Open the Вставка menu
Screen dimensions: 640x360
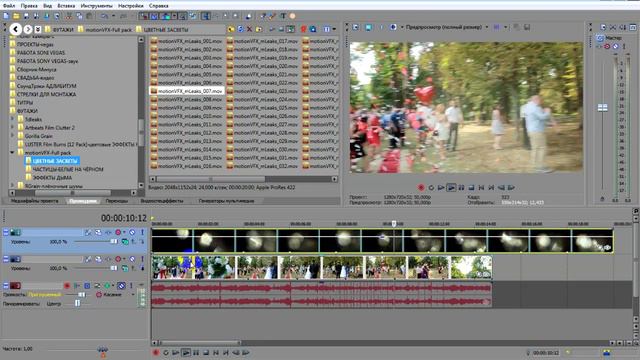tap(66, 6)
